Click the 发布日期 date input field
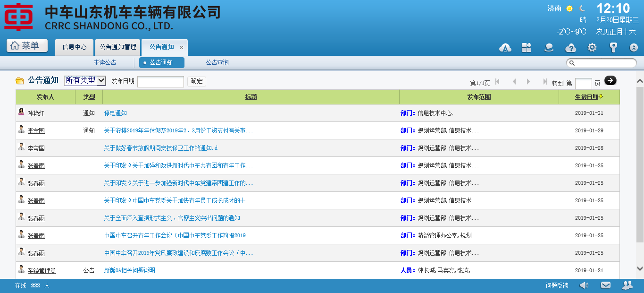Image resolution: width=644 pixels, height=293 pixels. [x=160, y=82]
